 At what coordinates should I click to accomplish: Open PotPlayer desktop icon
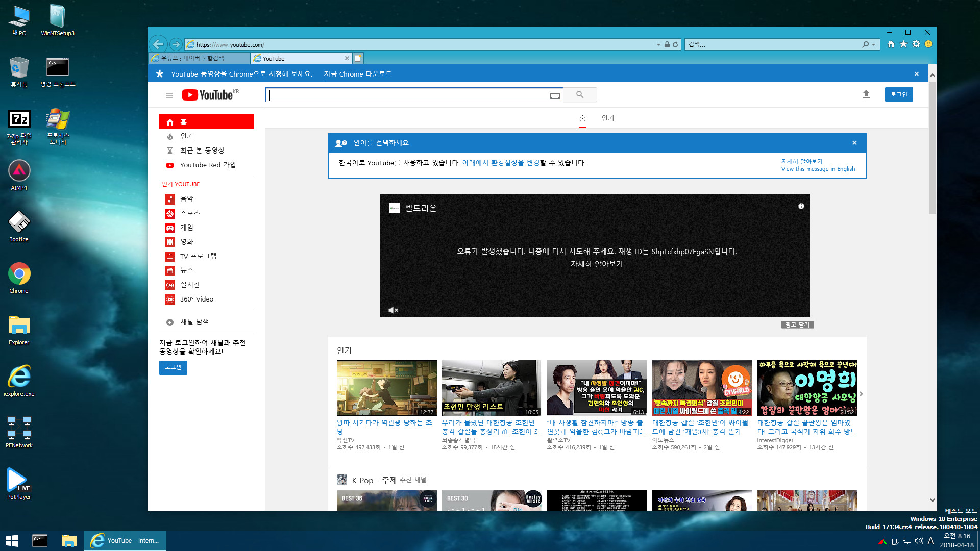click(19, 484)
